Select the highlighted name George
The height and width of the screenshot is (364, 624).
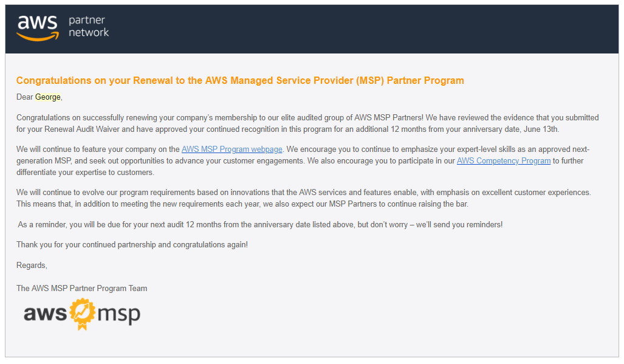[x=48, y=97]
